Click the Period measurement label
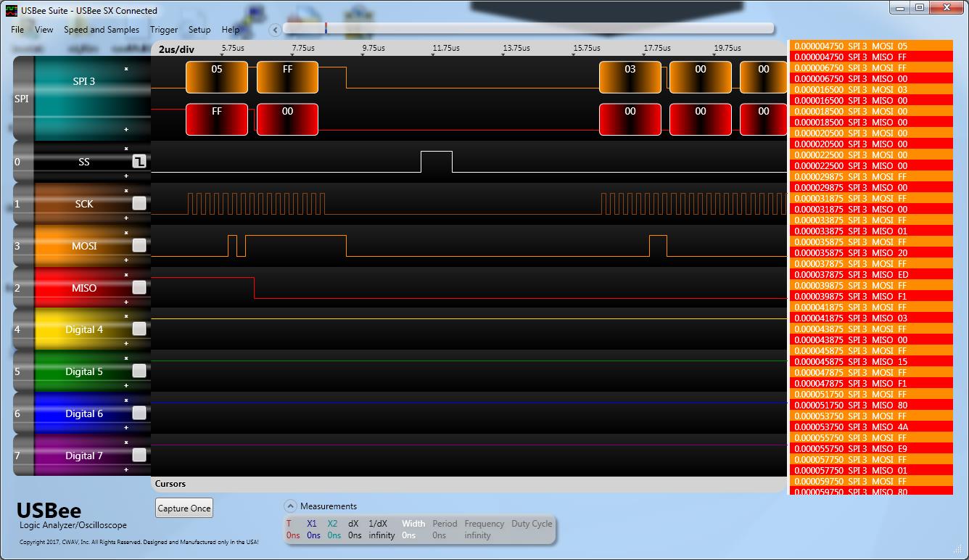 coord(445,524)
